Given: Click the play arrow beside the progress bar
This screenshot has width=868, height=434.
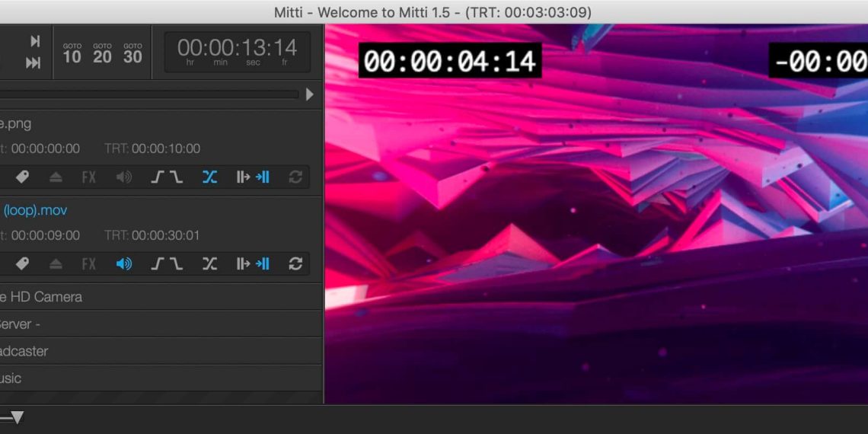Looking at the screenshot, I should tap(309, 94).
